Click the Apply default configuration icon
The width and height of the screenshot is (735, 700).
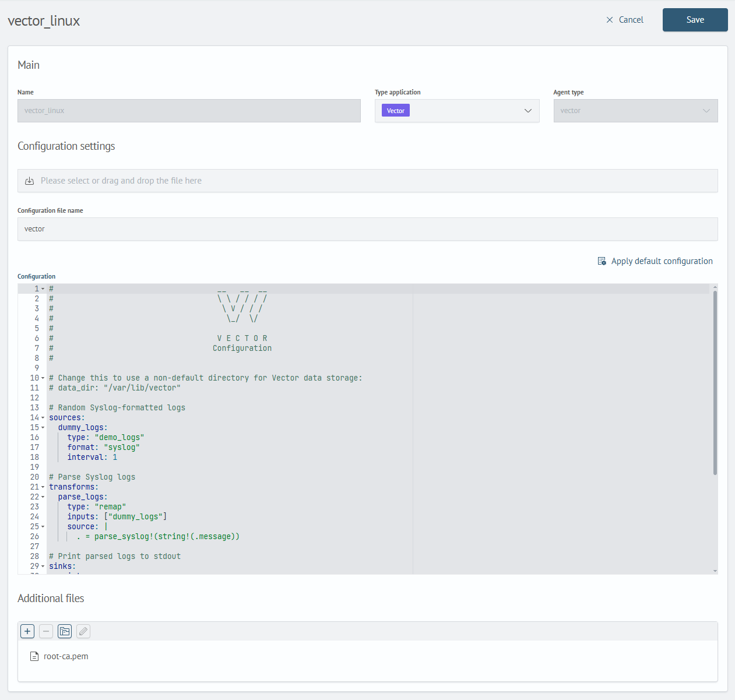click(x=602, y=261)
